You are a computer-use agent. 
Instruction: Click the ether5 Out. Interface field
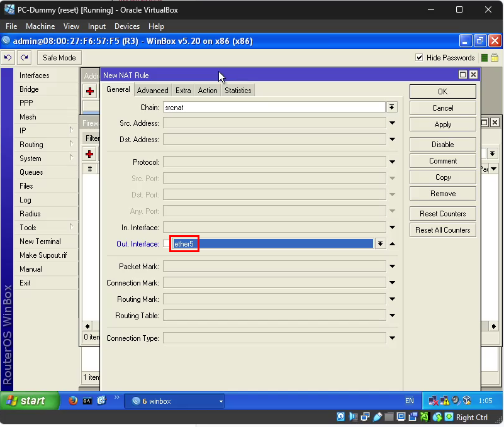pos(273,243)
